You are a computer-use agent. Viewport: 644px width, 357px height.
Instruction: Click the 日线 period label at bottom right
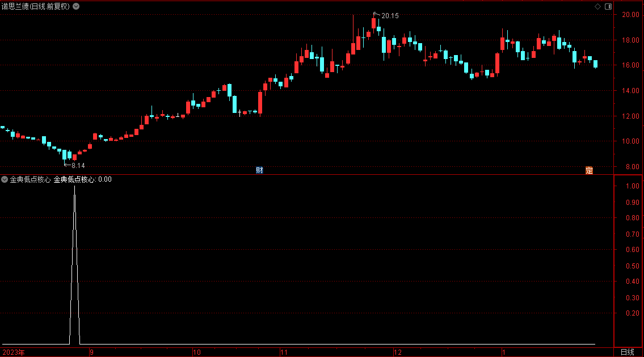pos(627,352)
